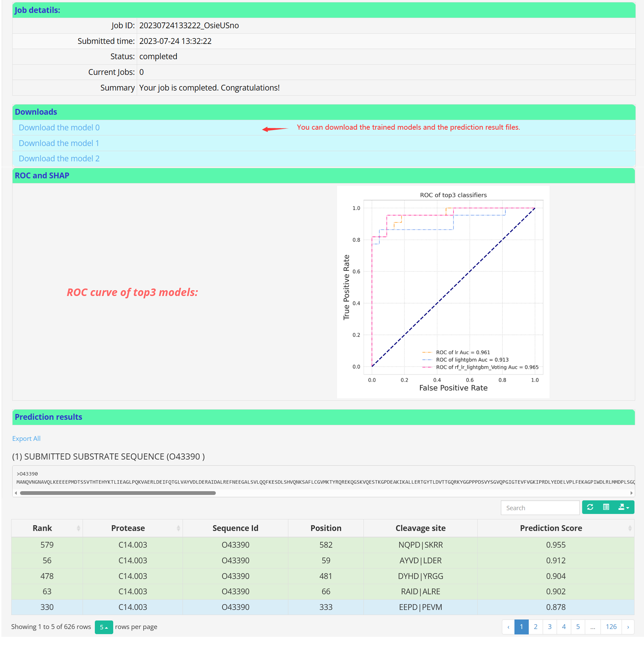Go to pagination page 2
This screenshot has height=645, width=644.
point(535,627)
